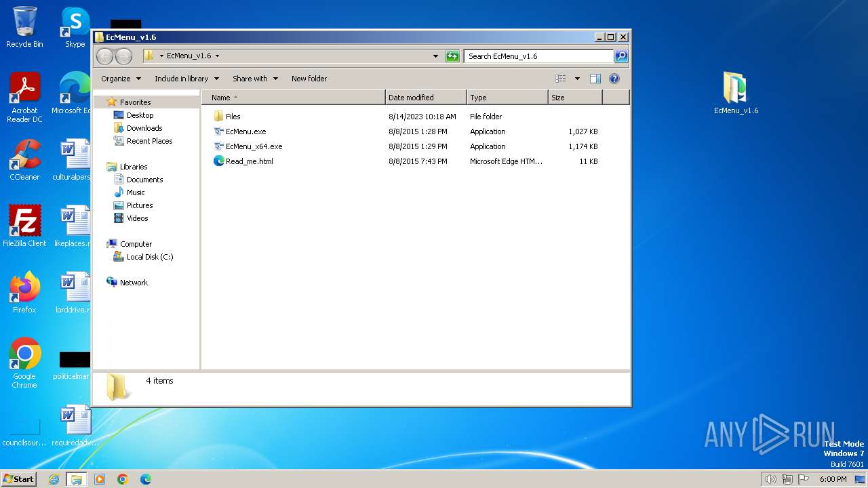This screenshot has width=868, height=488.
Task: Click the Edge taskbar icon
Action: pos(145,479)
